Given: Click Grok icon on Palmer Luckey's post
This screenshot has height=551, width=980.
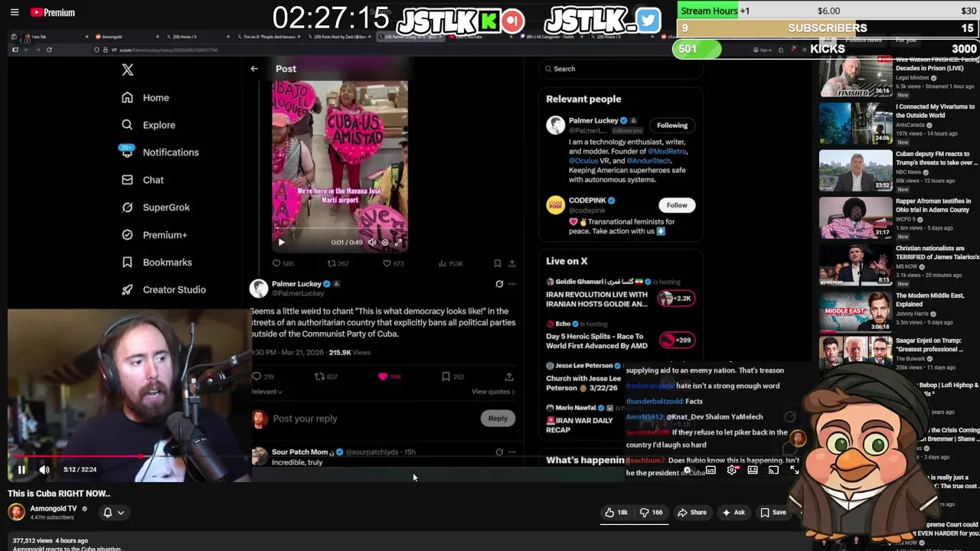Looking at the screenshot, I should coord(499,284).
